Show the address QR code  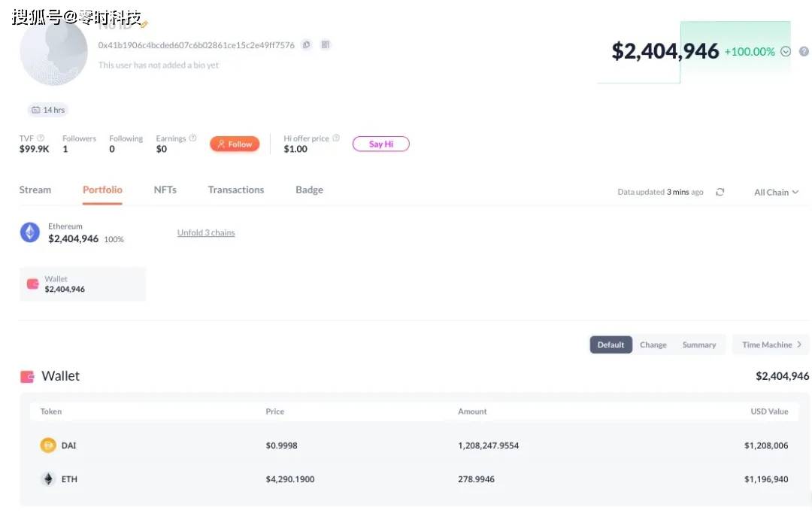[x=326, y=45]
